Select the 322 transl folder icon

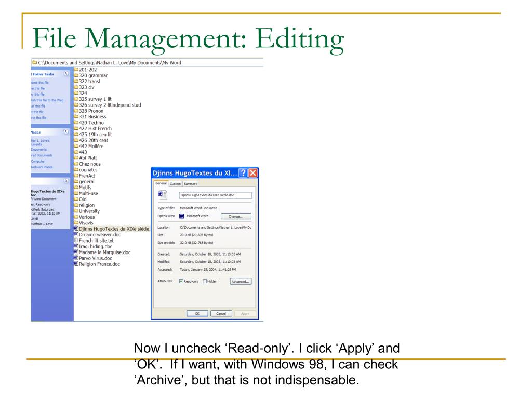pyautogui.click(x=76, y=82)
